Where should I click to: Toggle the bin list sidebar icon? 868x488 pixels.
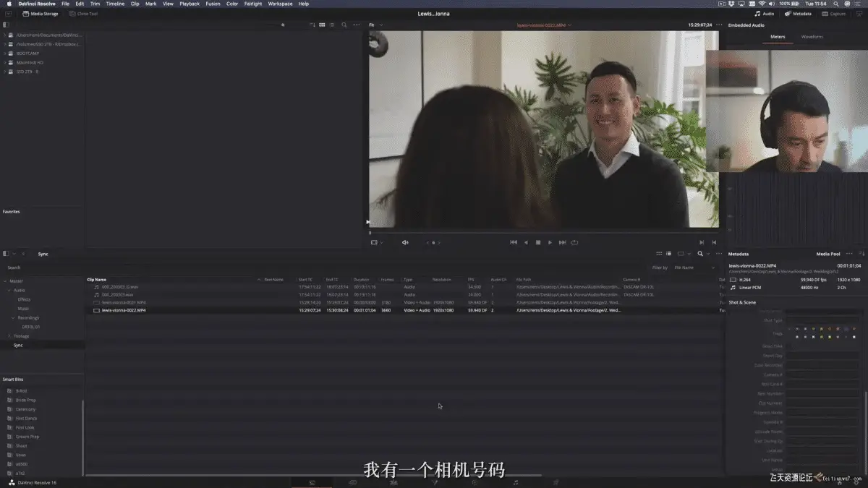coord(7,254)
